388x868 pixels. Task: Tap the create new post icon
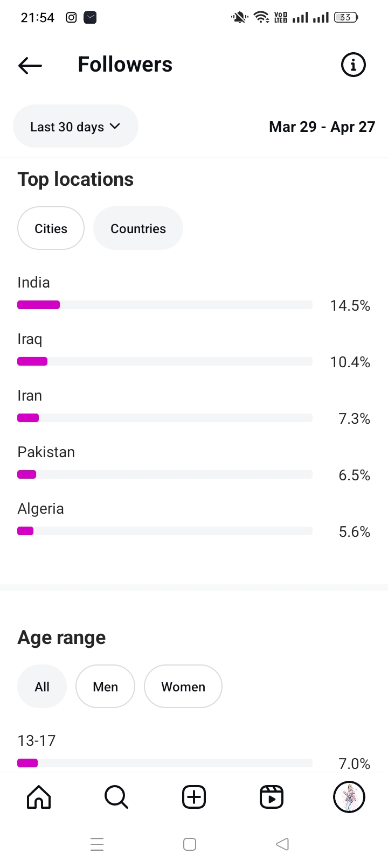[x=194, y=797]
